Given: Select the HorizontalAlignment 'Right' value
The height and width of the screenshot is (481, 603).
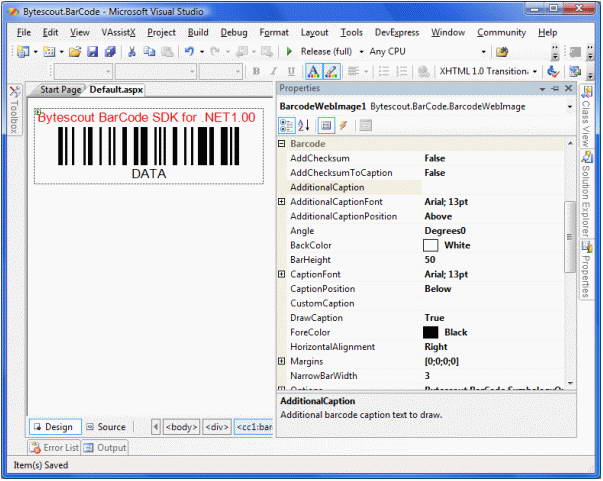Looking at the screenshot, I should tap(436, 347).
